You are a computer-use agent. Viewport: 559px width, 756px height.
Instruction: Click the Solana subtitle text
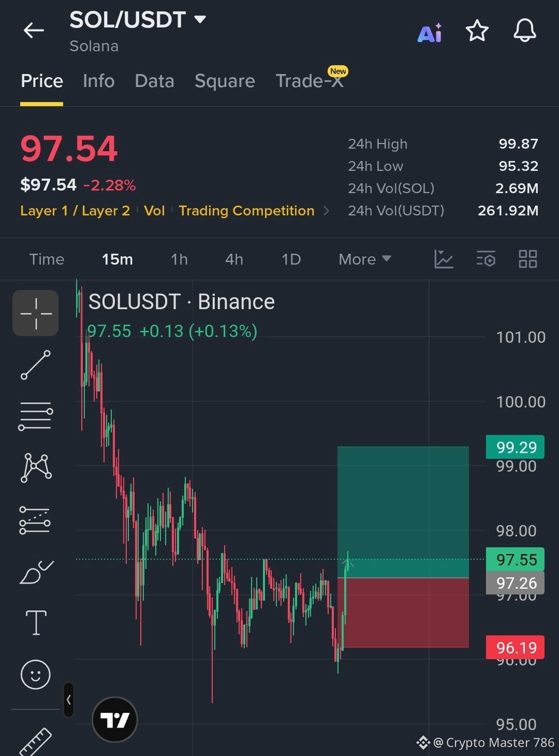94,47
